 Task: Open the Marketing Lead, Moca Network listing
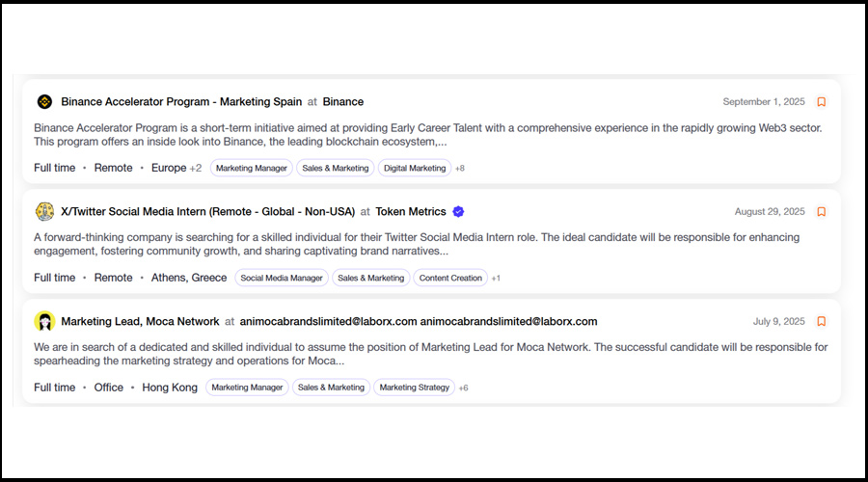(140, 321)
